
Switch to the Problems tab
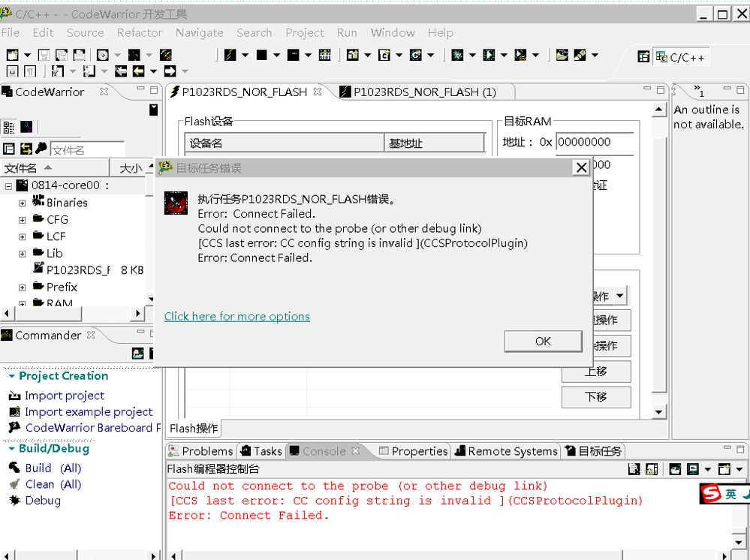click(x=201, y=451)
